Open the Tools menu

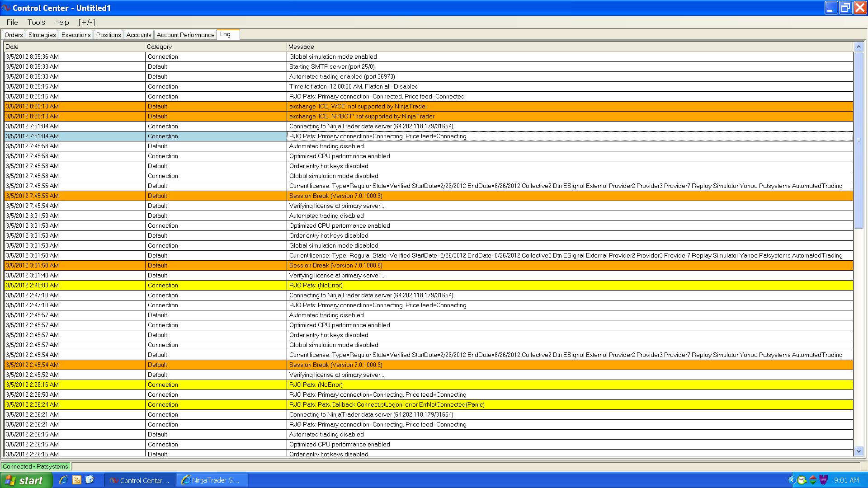(36, 22)
